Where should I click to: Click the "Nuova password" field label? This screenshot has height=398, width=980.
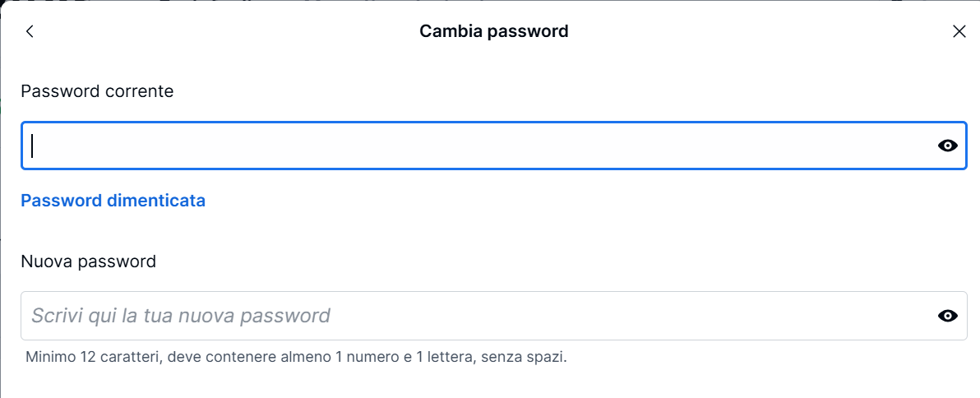(88, 261)
